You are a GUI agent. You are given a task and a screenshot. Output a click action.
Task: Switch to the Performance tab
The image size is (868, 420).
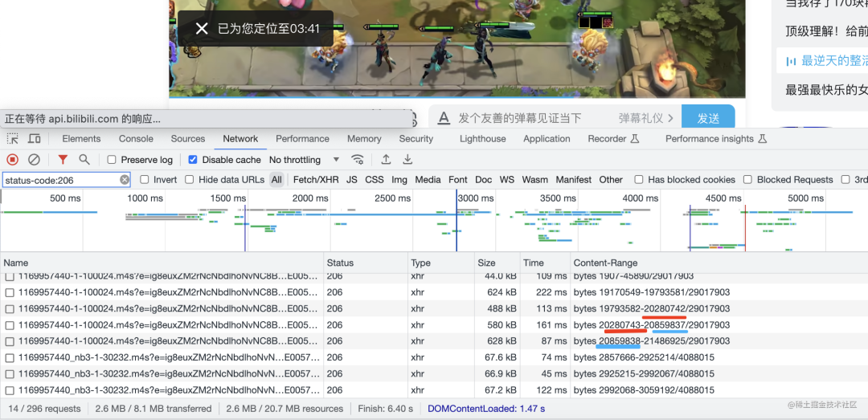(302, 139)
